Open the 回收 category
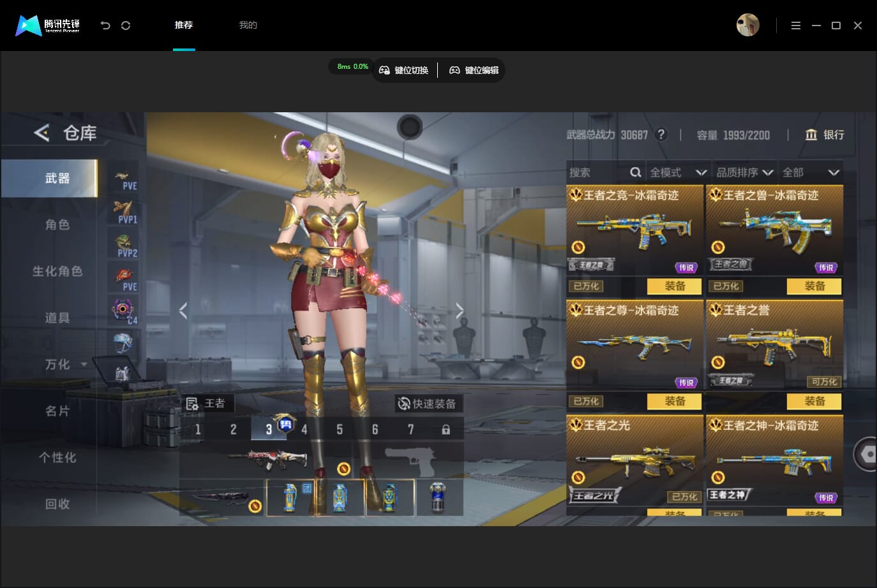This screenshot has width=877, height=588. 57,504
